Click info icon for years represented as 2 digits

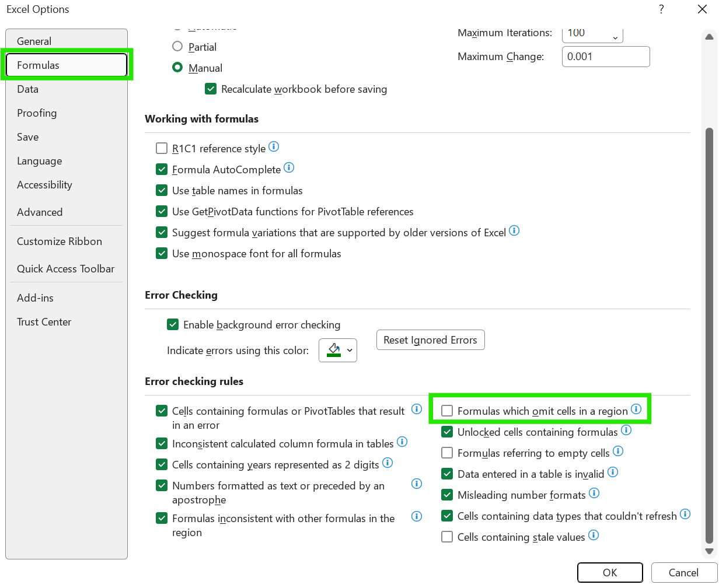click(388, 463)
